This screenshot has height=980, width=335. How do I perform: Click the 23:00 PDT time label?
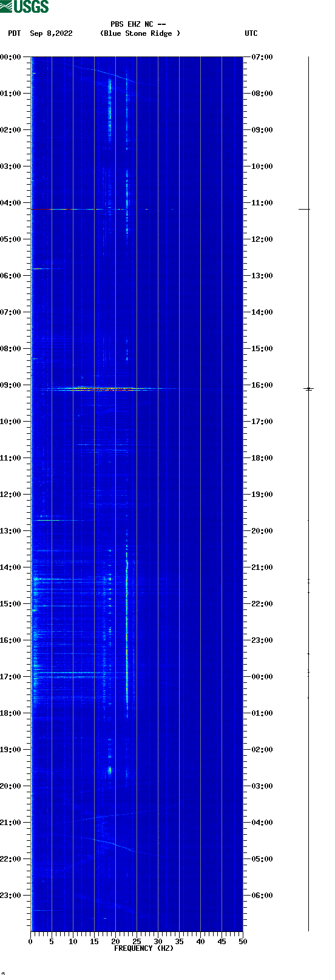point(11,896)
